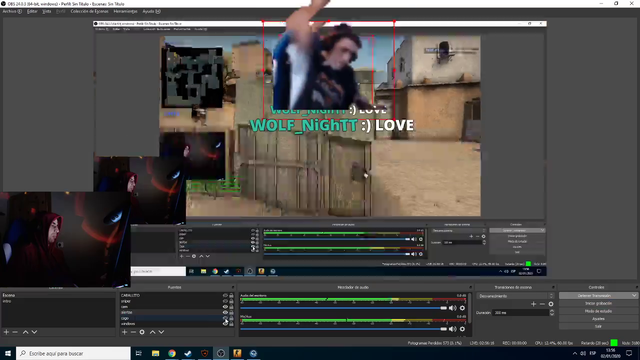Undock the Mezclador de audio panel

(470, 287)
